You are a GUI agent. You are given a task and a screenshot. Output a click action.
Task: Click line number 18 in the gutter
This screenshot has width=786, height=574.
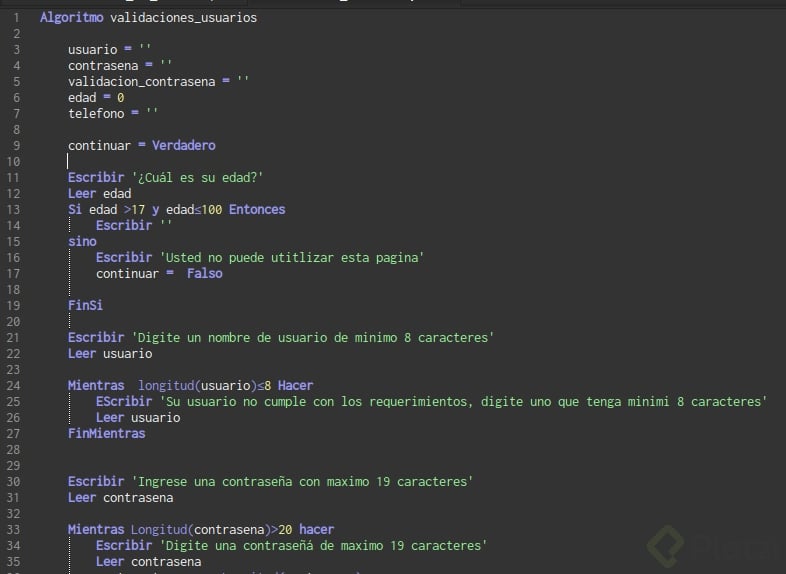point(13,290)
